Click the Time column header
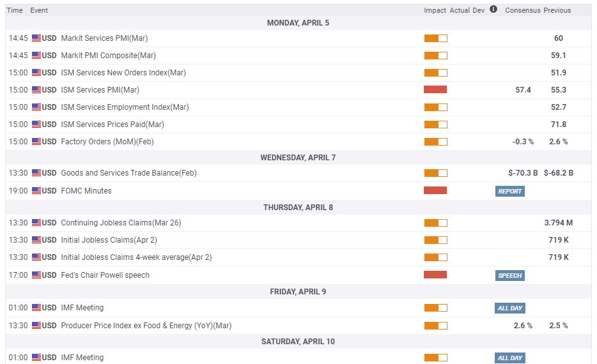The image size is (597, 364). 15,10
